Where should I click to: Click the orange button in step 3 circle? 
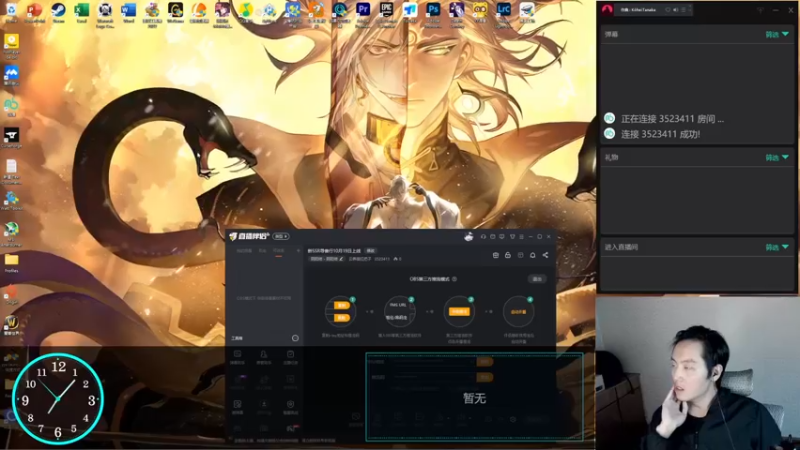[459, 311]
